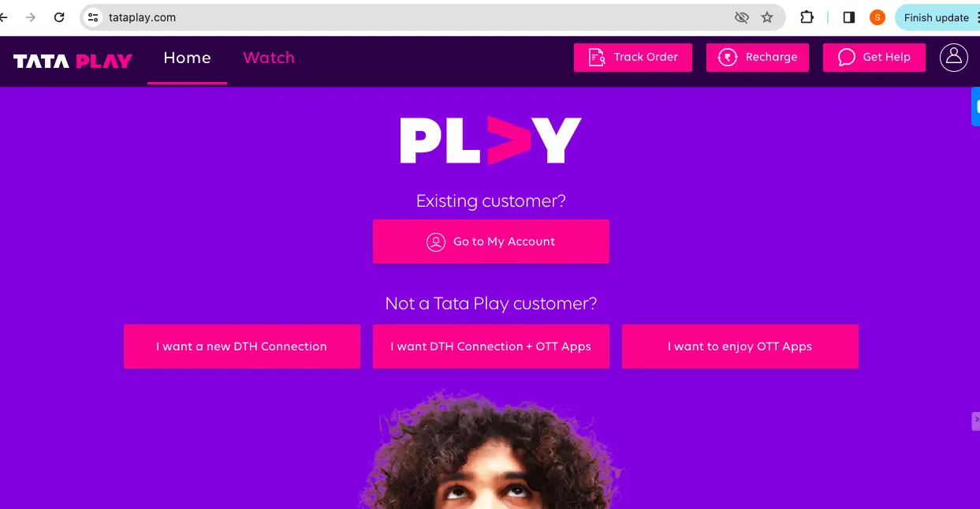
Task: Click the site information icon in address bar
Action: 93,17
